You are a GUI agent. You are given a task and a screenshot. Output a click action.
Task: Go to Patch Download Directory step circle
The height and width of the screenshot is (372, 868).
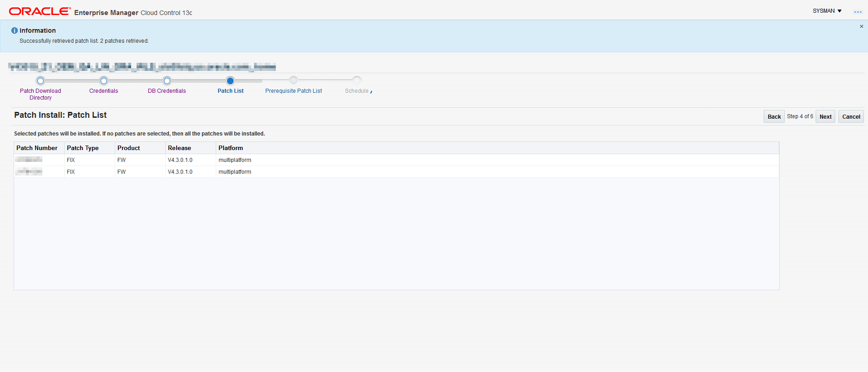(x=41, y=81)
